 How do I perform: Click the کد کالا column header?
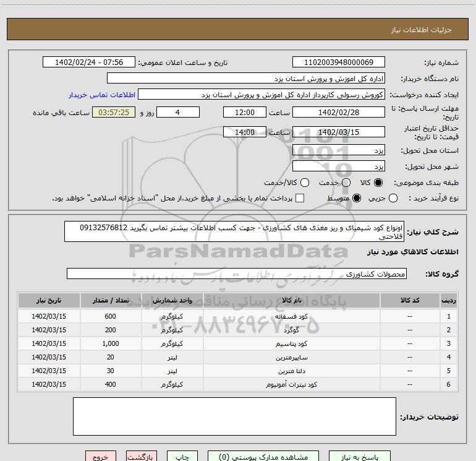[410, 300]
